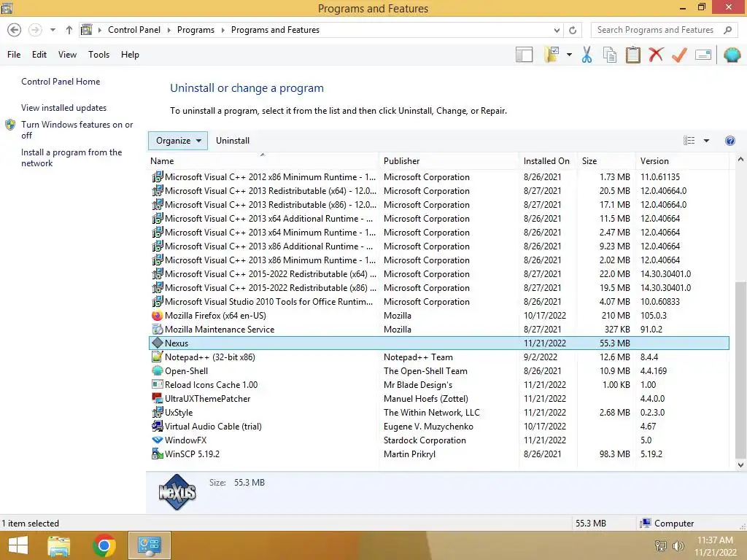747x560 pixels.
Task: Click the email toolbar icon beside checkmark
Action: pyautogui.click(x=703, y=55)
